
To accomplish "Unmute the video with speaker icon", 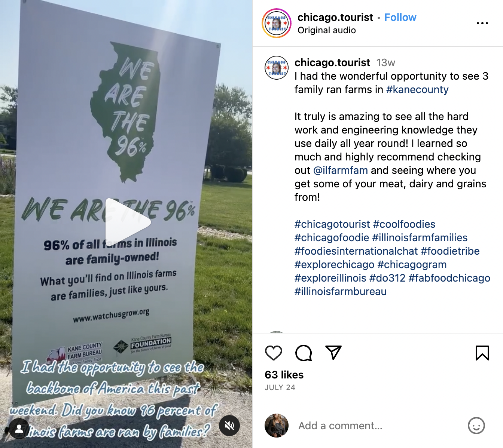I will point(229,426).
